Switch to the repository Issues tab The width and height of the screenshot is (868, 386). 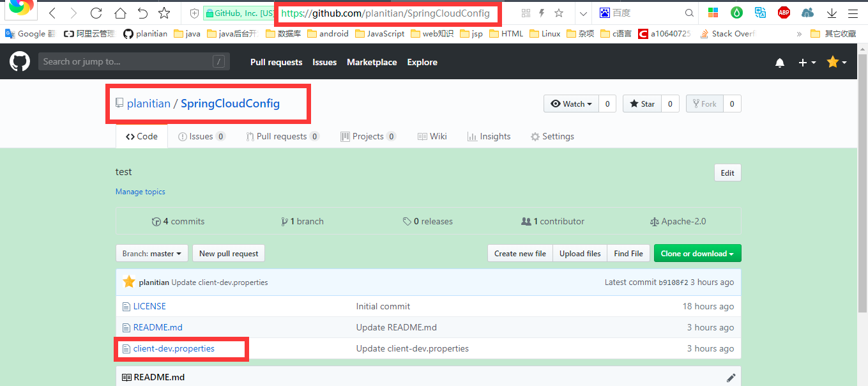pos(201,136)
